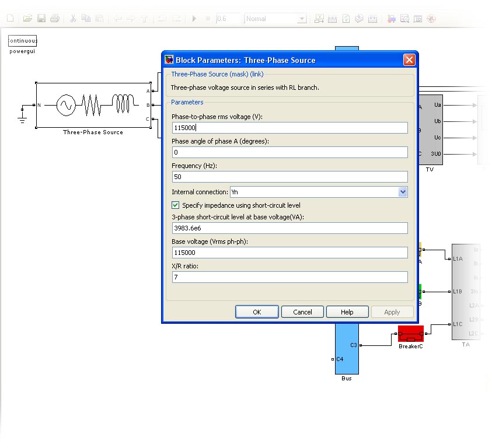Click the simulation stop time field 0.6
This screenshot has height=448, width=492.
tap(228, 19)
